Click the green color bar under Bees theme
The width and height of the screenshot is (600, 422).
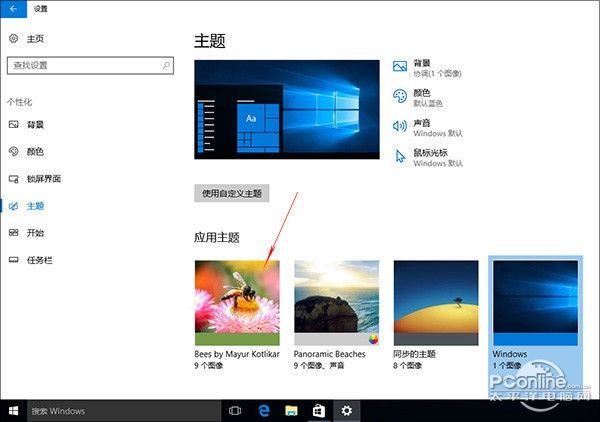(237, 339)
